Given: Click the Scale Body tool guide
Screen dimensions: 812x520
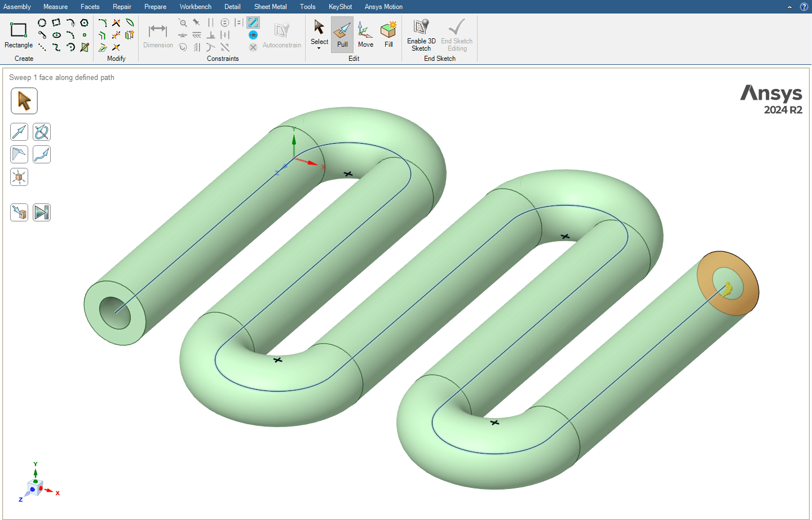Looking at the screenshot, I should point(19,177).
